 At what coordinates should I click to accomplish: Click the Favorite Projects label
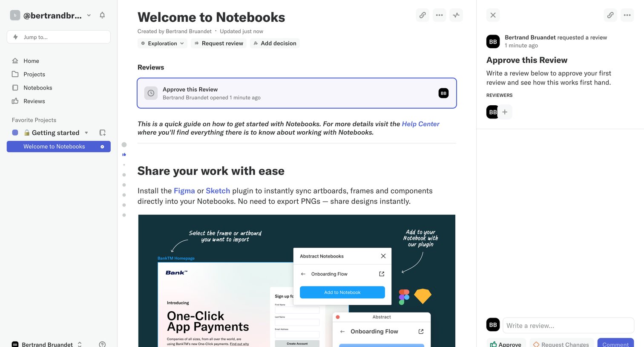pos(34,120)
